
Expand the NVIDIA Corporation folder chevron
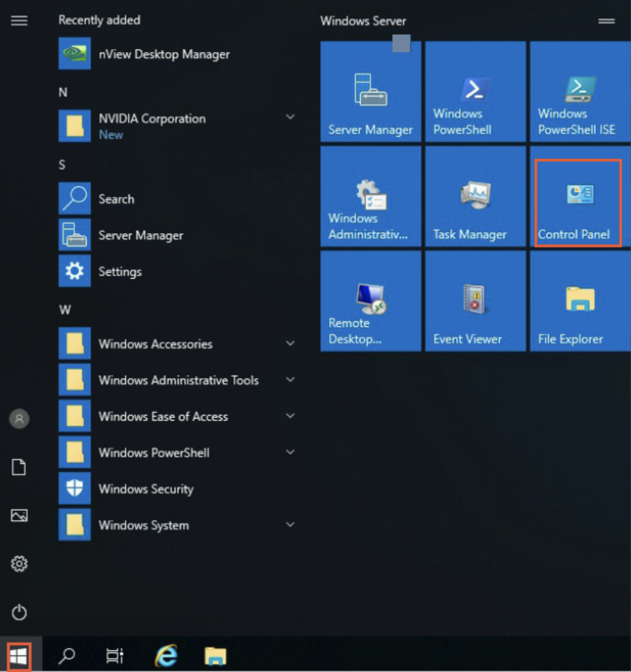(290, 117)
